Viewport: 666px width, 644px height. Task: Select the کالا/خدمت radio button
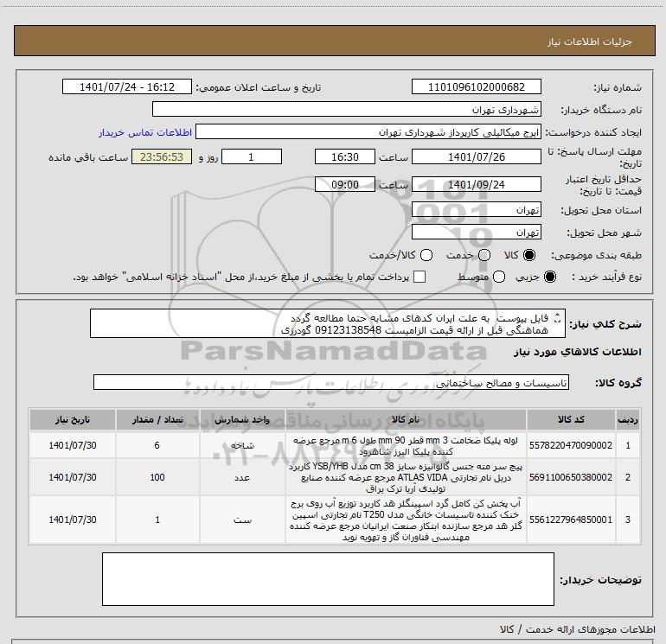(x=426, y=255)
